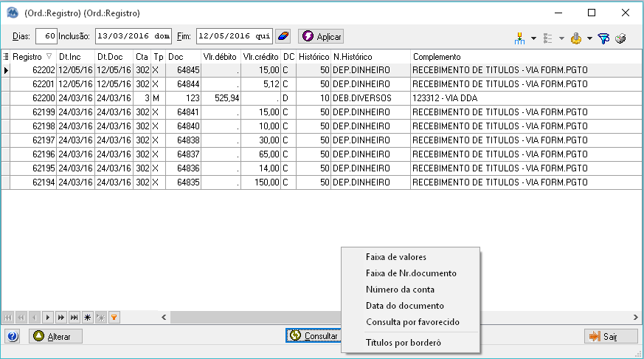The image size is (644, 359).
Task: Click the Complemento column header
Action: [x=527, y=57]
